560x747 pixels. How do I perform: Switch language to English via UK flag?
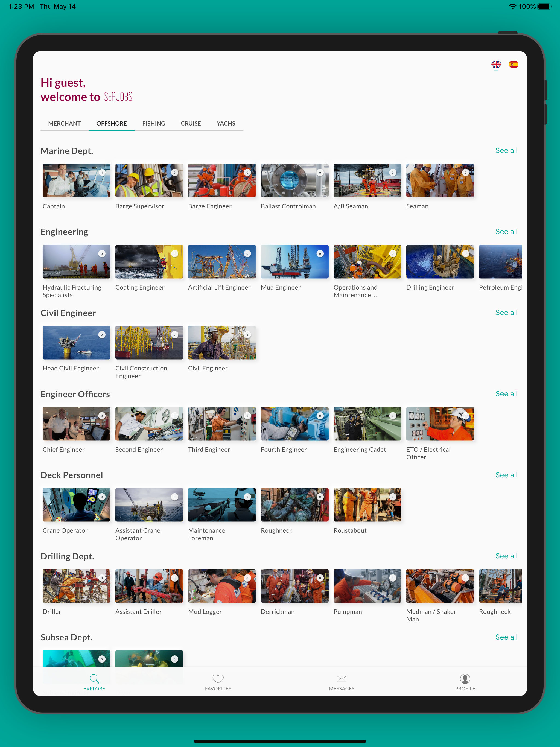tap(496, 64)
